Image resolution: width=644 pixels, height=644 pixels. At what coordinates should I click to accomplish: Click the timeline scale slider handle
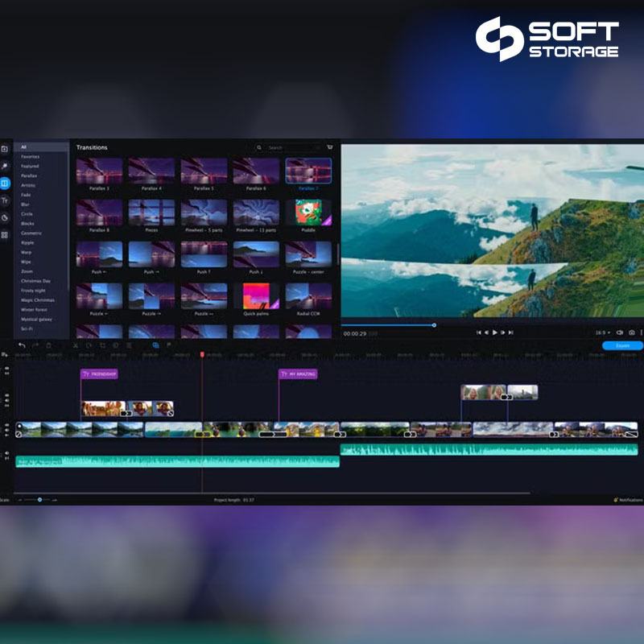(x=39, y=499)
